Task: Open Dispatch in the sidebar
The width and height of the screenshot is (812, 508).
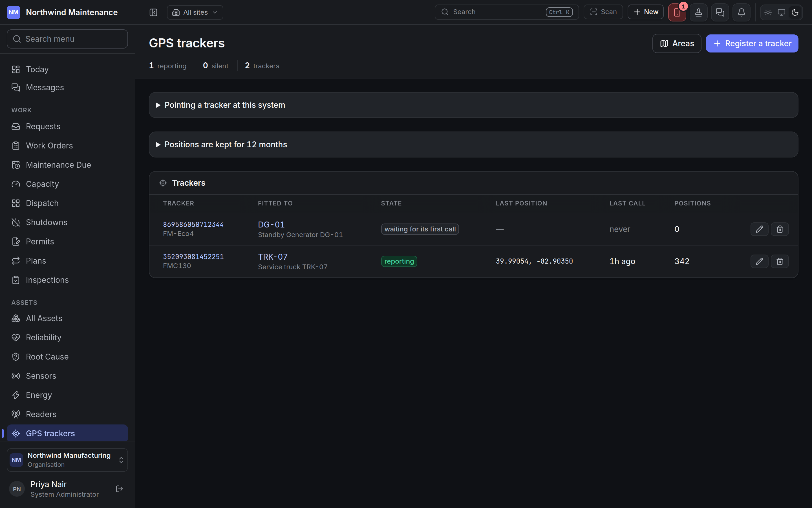Action: (x=67, y=203)
